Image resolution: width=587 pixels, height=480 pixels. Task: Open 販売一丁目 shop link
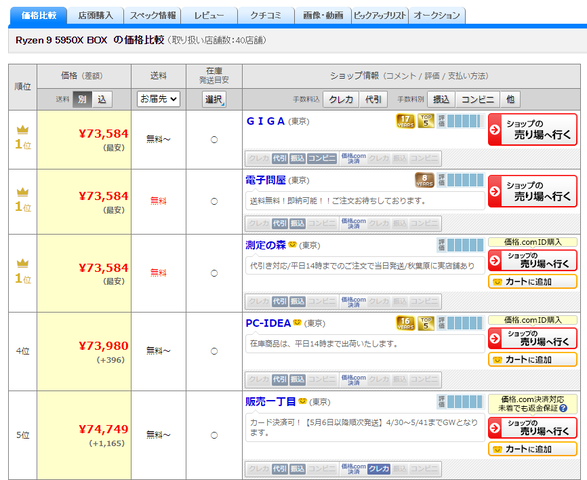coord(271,402)
